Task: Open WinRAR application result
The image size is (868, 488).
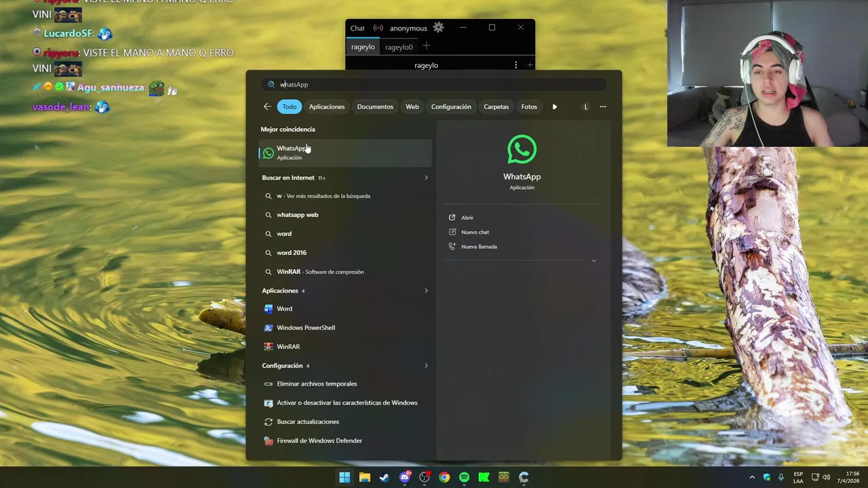Action: point(345,346)
